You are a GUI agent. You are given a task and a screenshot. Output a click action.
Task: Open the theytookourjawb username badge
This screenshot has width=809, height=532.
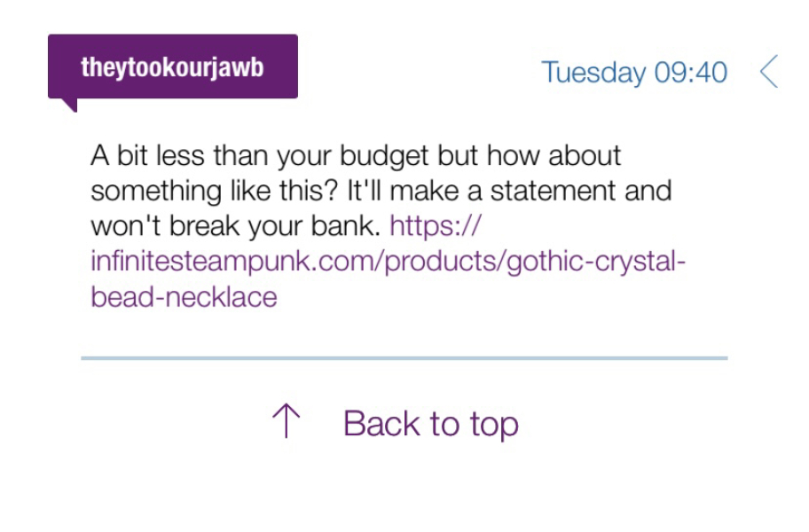172,67
